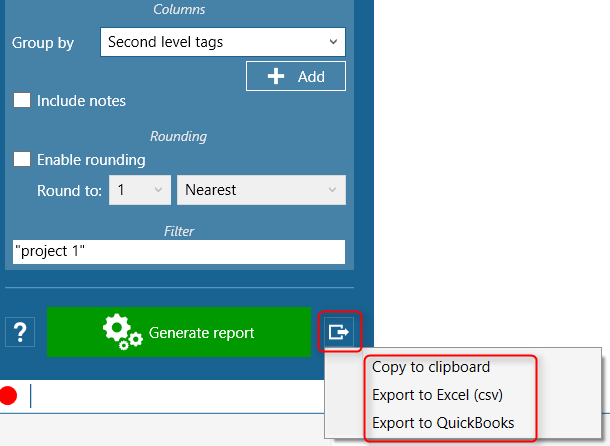610x446 pixels.
Task: Click the export arrow icon beside Generate report
Action: point(340,332)
